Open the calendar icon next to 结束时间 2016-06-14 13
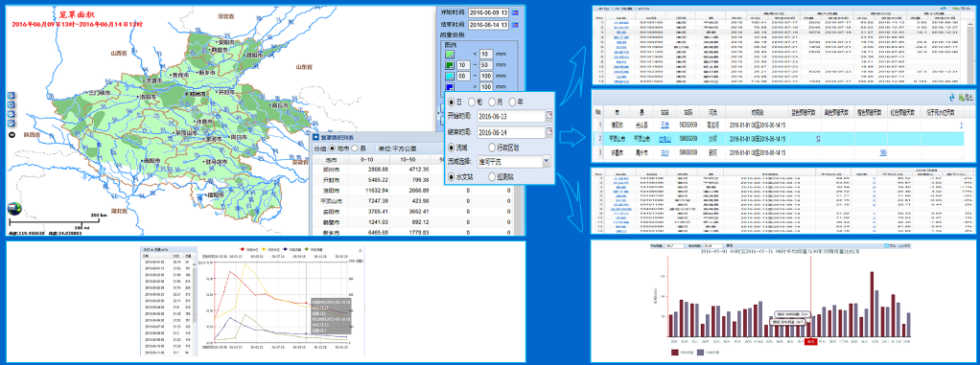980x365 pixels. pos(516,25)
